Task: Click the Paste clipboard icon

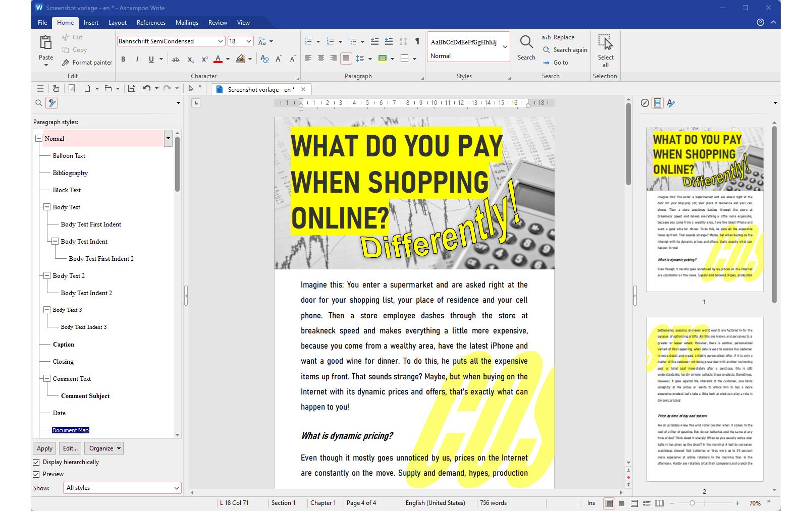Action: tap(46, 43)
